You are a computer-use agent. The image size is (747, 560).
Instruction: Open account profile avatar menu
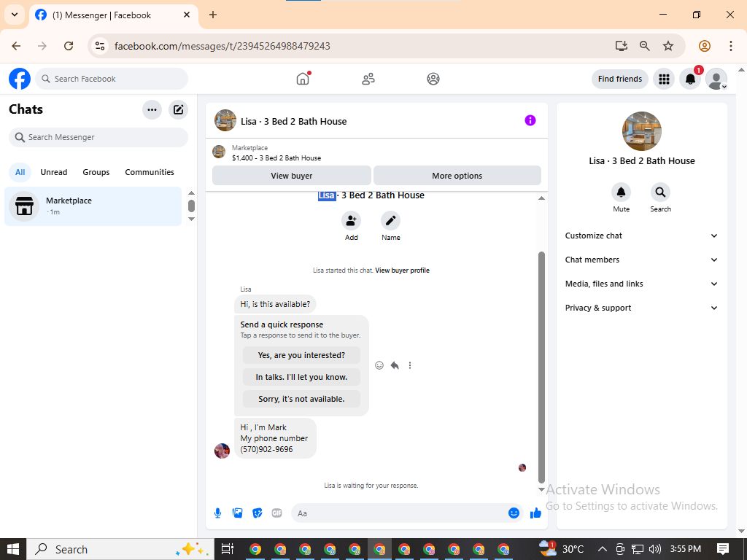point(716,79)
